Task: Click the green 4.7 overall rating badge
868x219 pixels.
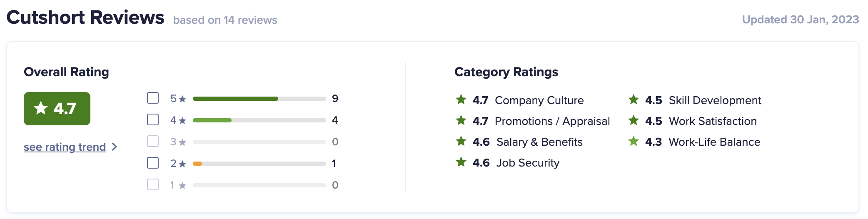Action: tap(57, 109)
